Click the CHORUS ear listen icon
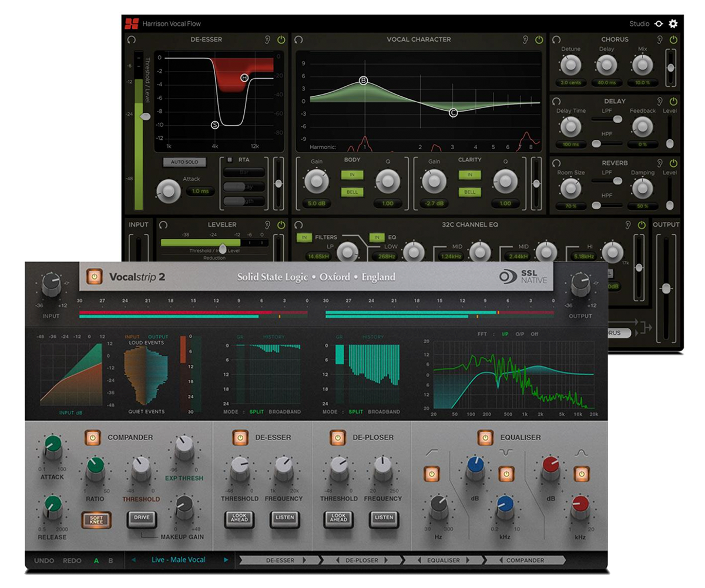This screenshot has height=588, width=705. tap(660, 39)
